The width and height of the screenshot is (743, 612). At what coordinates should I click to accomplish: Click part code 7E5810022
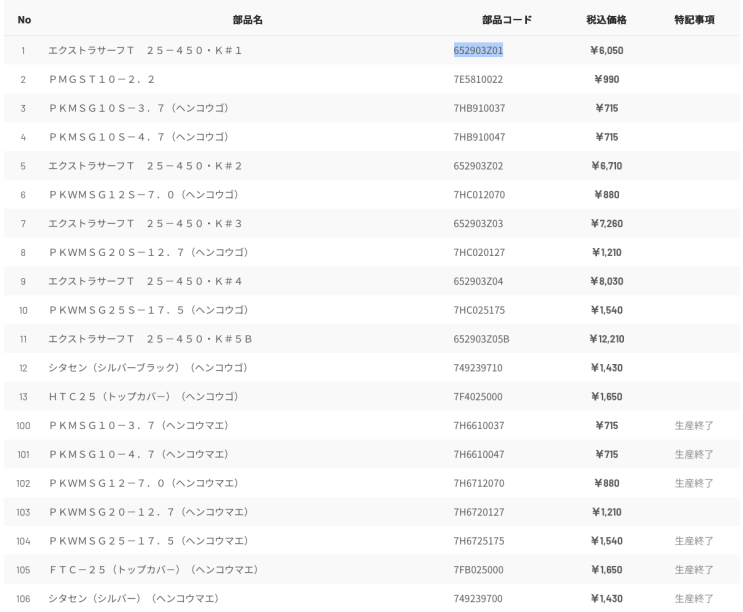[x=478, y=79]
